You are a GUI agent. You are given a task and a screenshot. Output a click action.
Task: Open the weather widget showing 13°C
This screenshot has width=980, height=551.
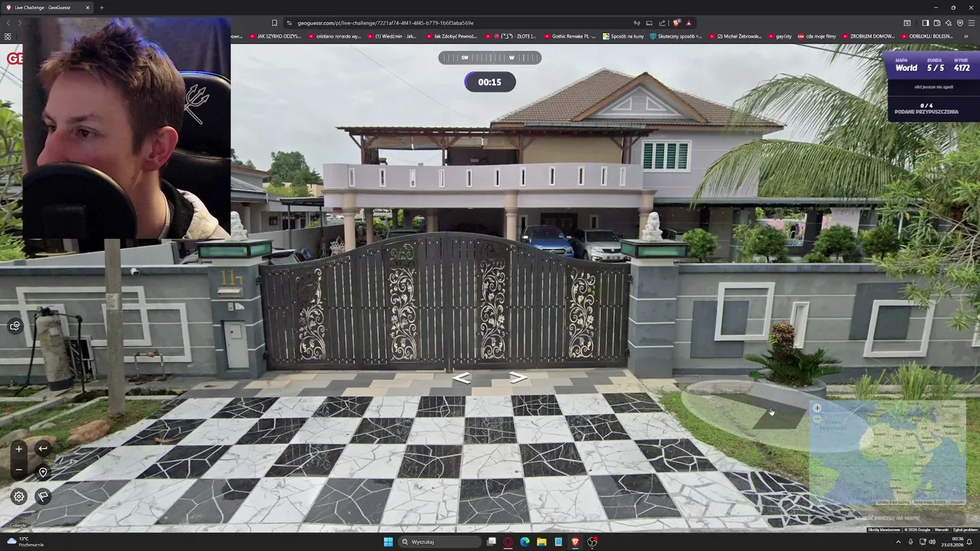[25, 542]
